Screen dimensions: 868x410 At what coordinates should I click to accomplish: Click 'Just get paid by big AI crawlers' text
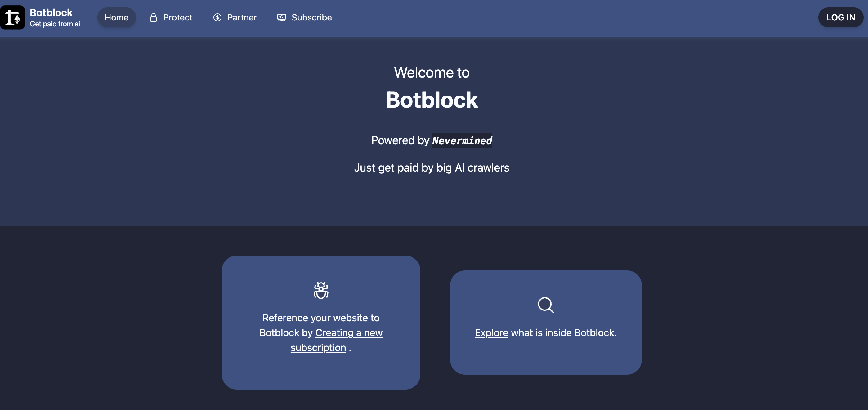tap(432, 168)
